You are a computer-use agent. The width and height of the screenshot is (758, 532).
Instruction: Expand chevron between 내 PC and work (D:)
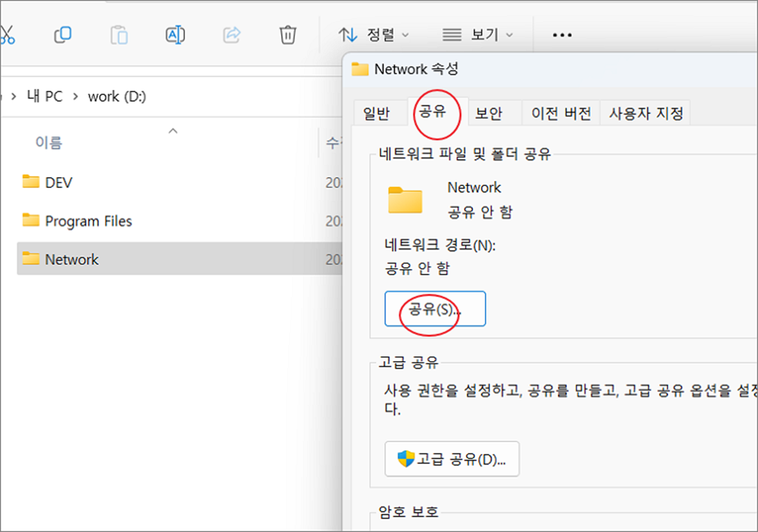(76, 96)
